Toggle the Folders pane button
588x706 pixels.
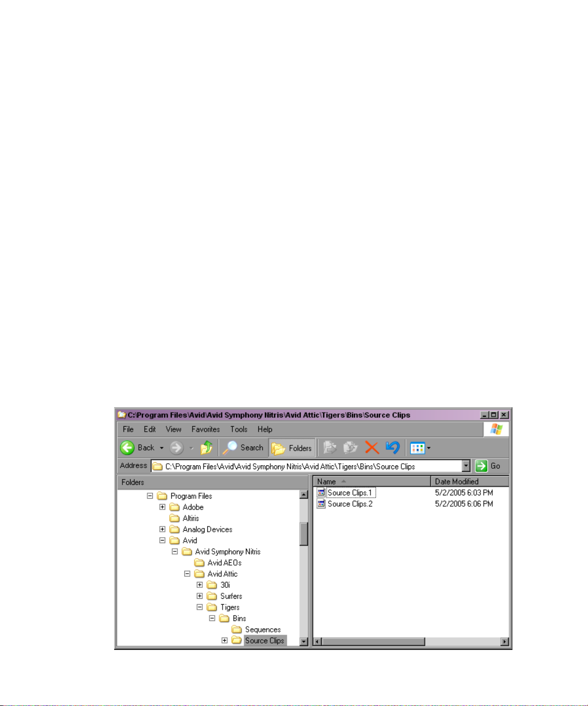[x=292, y=448]
